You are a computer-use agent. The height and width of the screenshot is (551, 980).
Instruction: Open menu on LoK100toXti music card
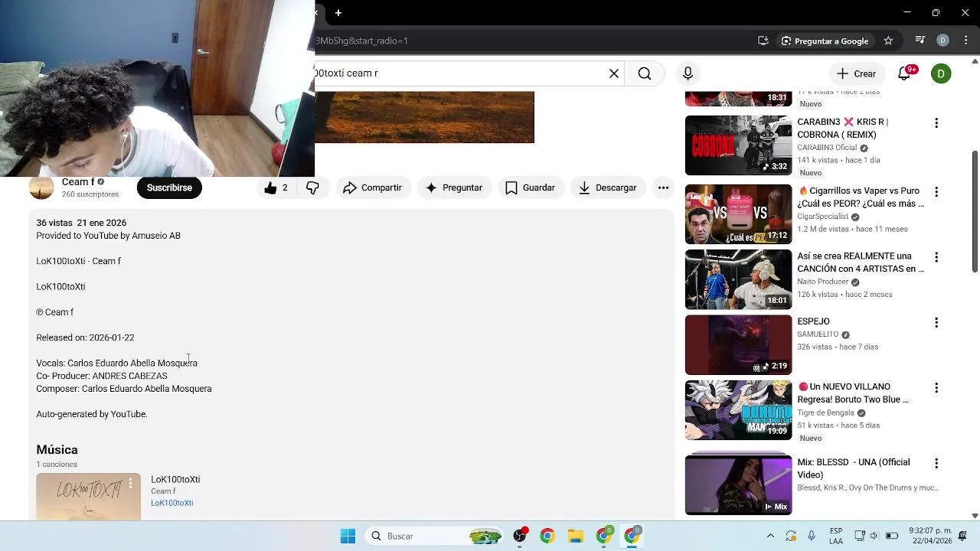(130, 483)
